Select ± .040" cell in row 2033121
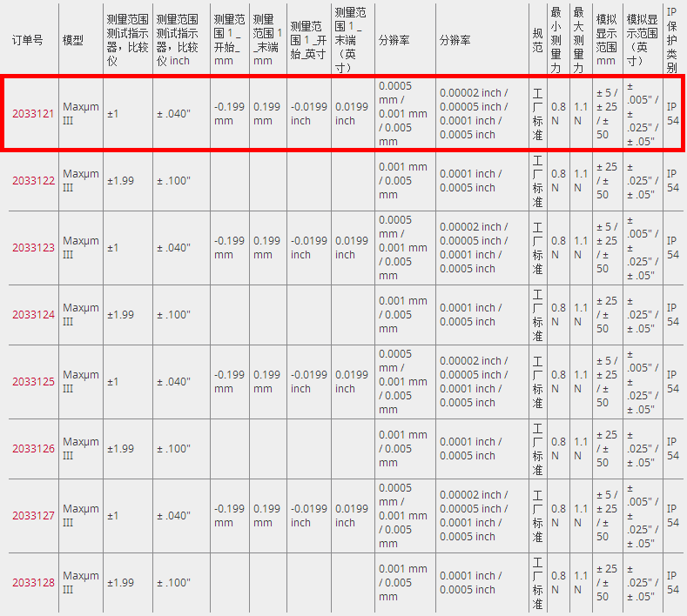Viewport: 687px width, 616px height. point(173,114)
